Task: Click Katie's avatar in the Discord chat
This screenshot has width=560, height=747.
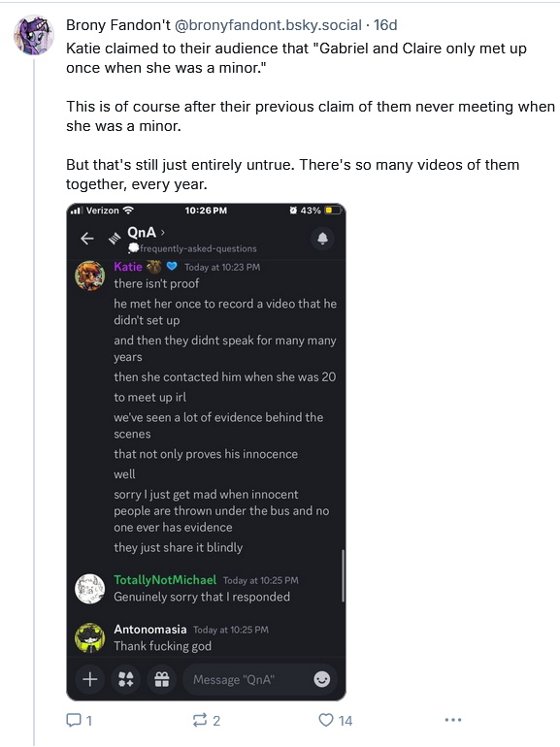Action: click(90, 276)
